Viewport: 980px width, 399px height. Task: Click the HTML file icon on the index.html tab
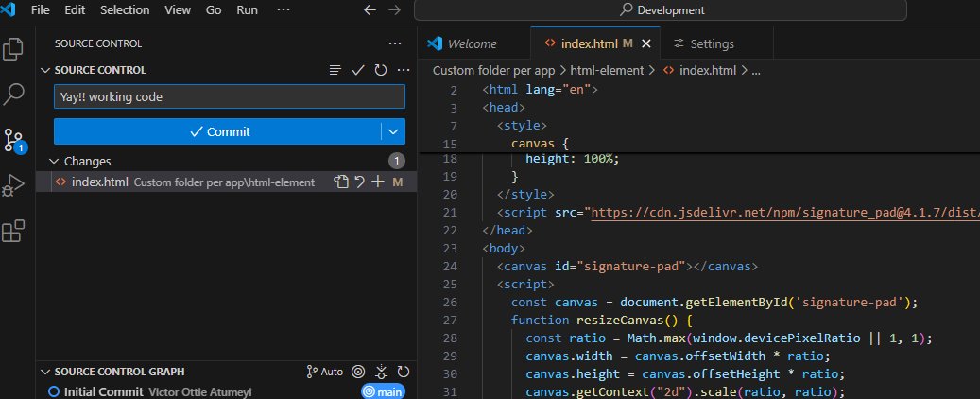coord(550,43)
